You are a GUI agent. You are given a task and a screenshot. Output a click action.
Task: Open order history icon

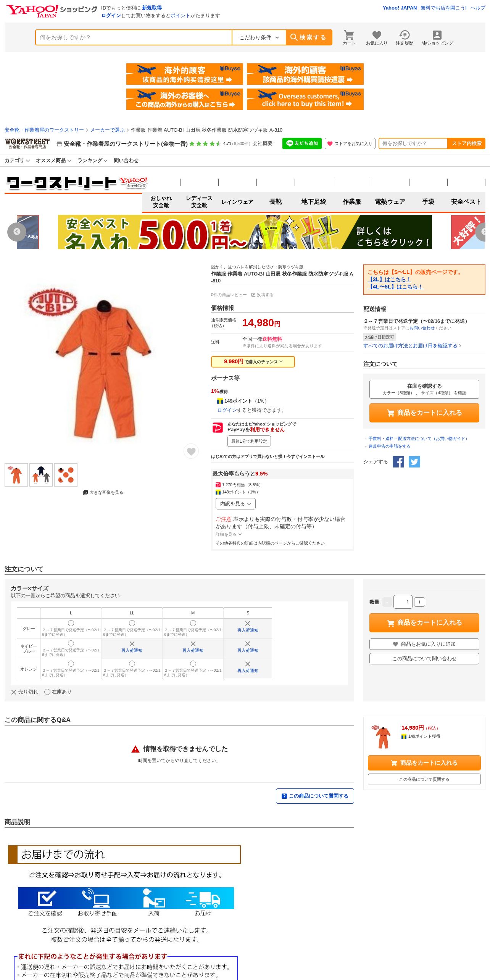(x=405, y=37)
